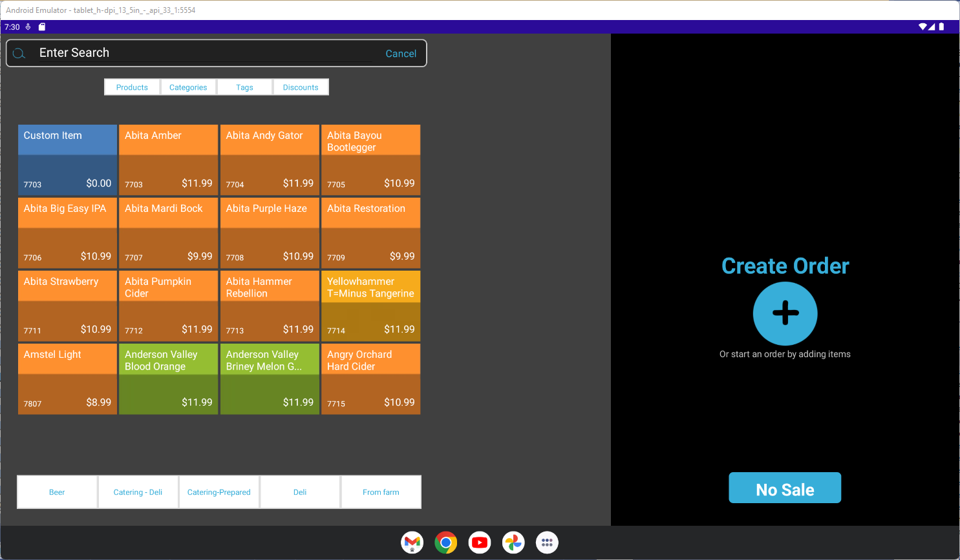Image resolution: width=960 pixels, height=560 pixels.
Task: Switch to the Discounts tab
Action: 301,87
